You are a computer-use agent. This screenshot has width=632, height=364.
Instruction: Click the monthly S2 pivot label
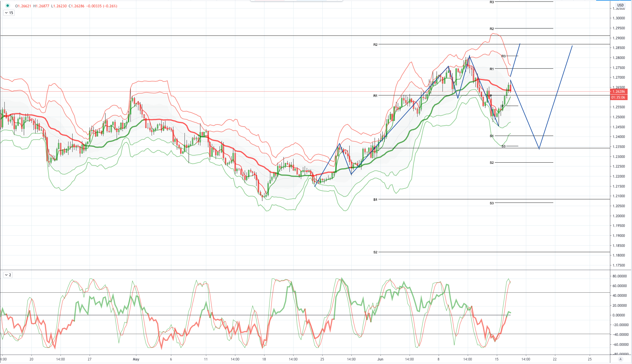click(x=375, y=252)
